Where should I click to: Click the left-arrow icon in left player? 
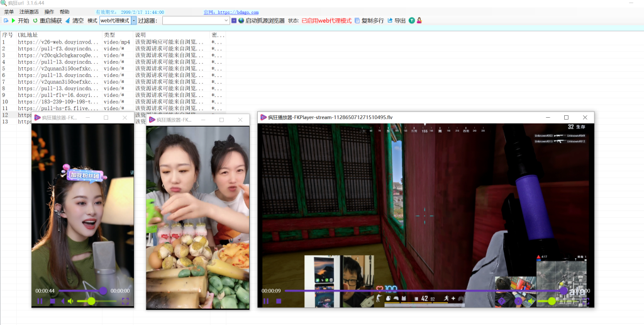tap(63, 301)
